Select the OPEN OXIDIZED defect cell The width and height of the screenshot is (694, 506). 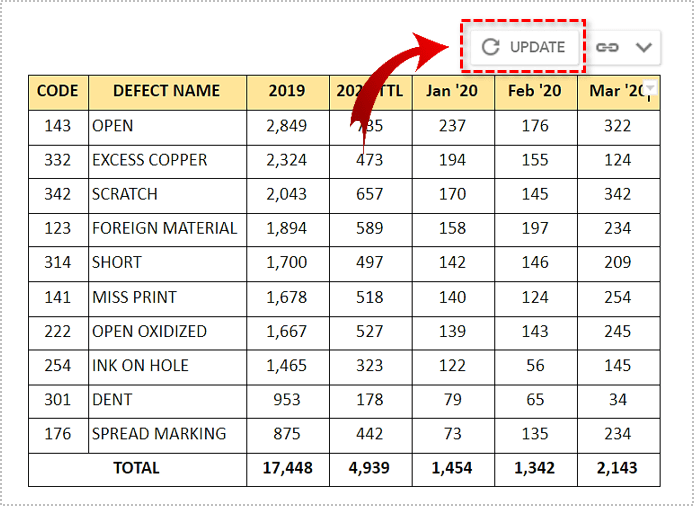[x=150, y=331]
